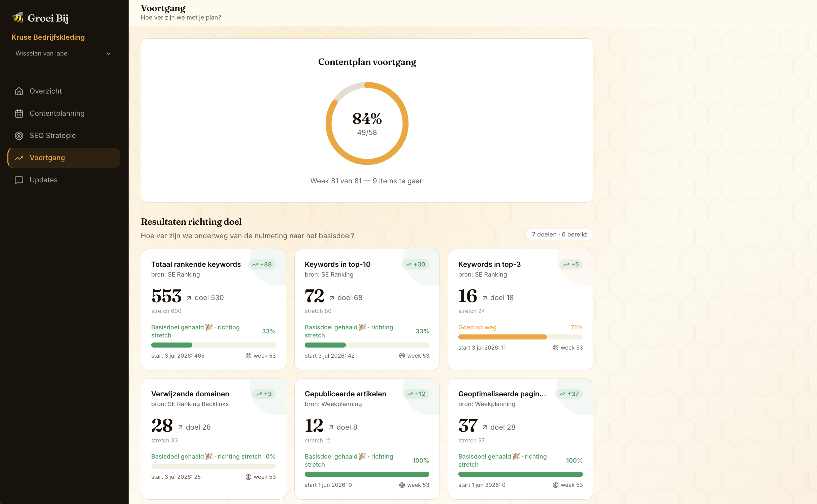Click the Contentplanning calendar icon
Viewport: 817px width, 504px height.
[x=19, y=113]
